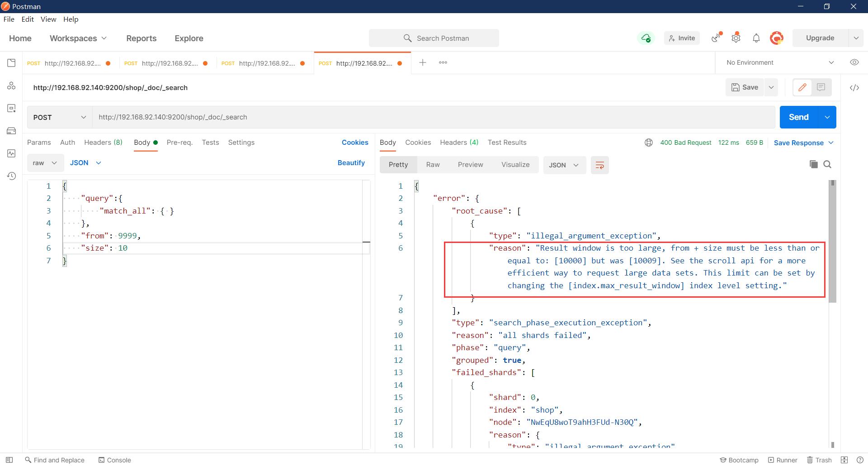Click the edit pencil icon

pyautogui.click(x=802, y=87)
